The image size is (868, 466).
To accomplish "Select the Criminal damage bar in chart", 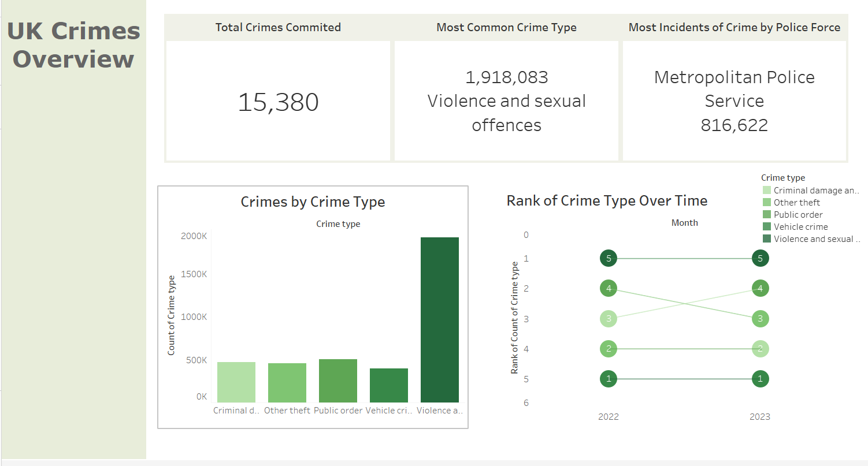I will [236, 382].
